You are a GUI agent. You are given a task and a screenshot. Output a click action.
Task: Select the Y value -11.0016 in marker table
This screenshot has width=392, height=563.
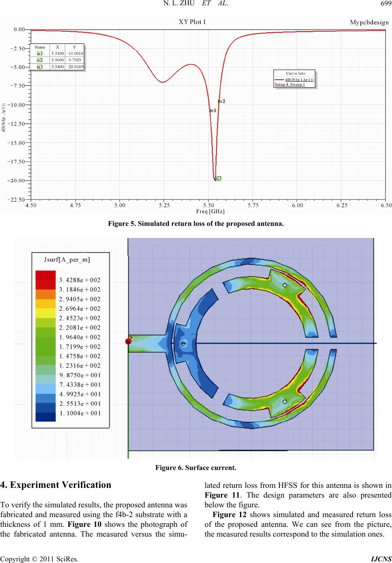75,54
